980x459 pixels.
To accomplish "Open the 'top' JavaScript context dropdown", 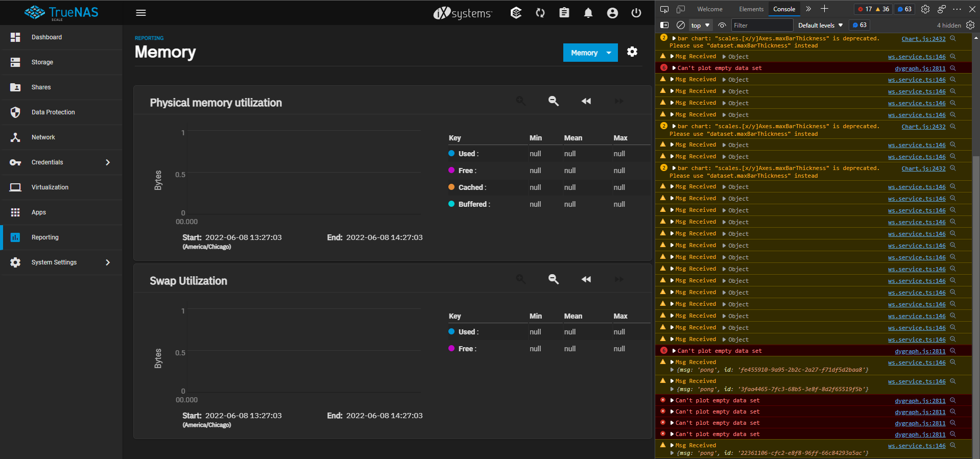I will (700, 26).
